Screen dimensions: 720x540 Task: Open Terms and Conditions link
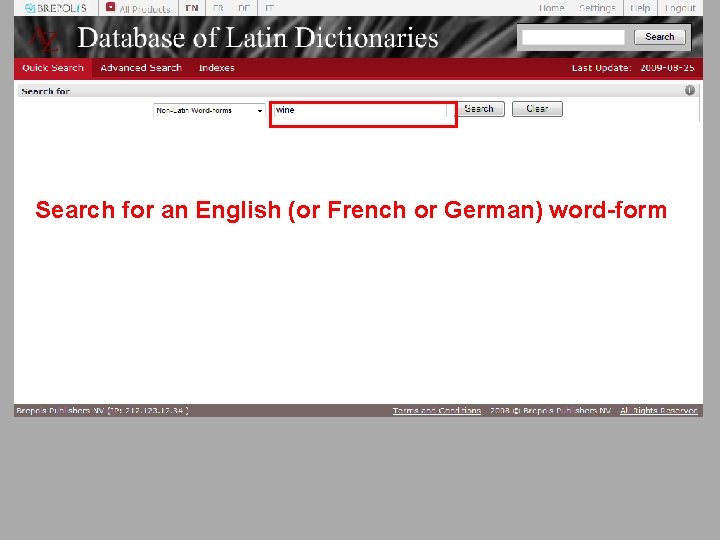(x=437, y=411)
